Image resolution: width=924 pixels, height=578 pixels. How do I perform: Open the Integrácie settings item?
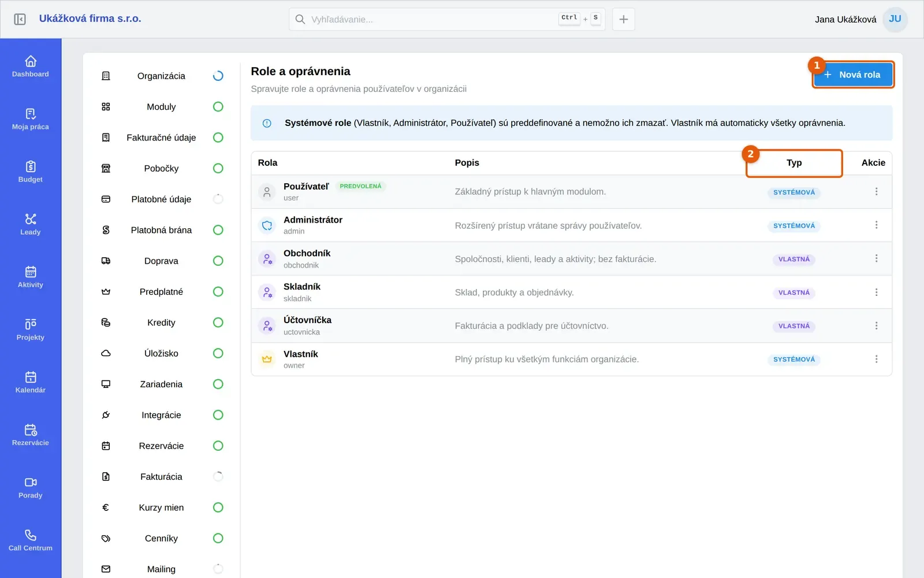(161, 415)
